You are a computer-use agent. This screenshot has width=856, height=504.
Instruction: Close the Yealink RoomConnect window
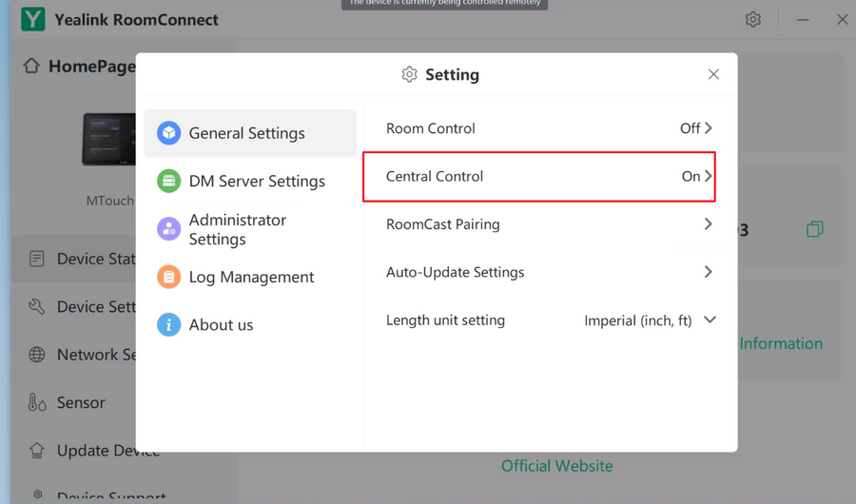click(843, 20)
